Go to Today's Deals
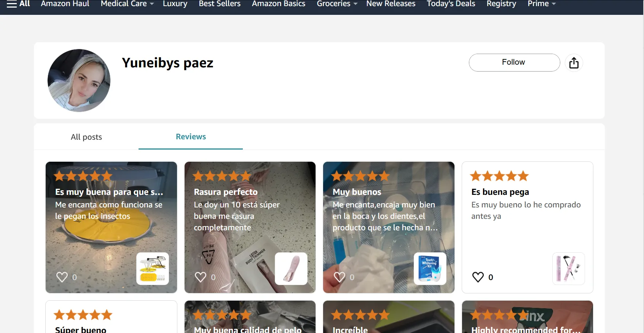The height and width of the screenshot is (333, 644). tap(451, 4)
